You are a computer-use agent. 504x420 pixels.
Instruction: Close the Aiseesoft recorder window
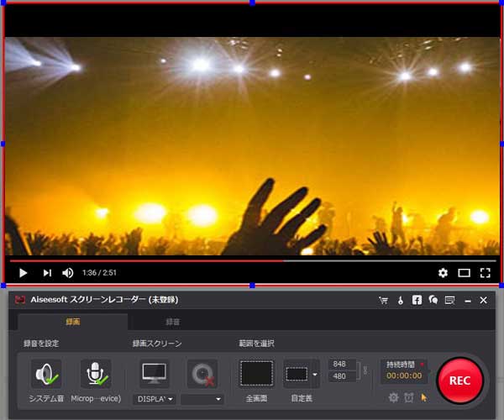484,300
